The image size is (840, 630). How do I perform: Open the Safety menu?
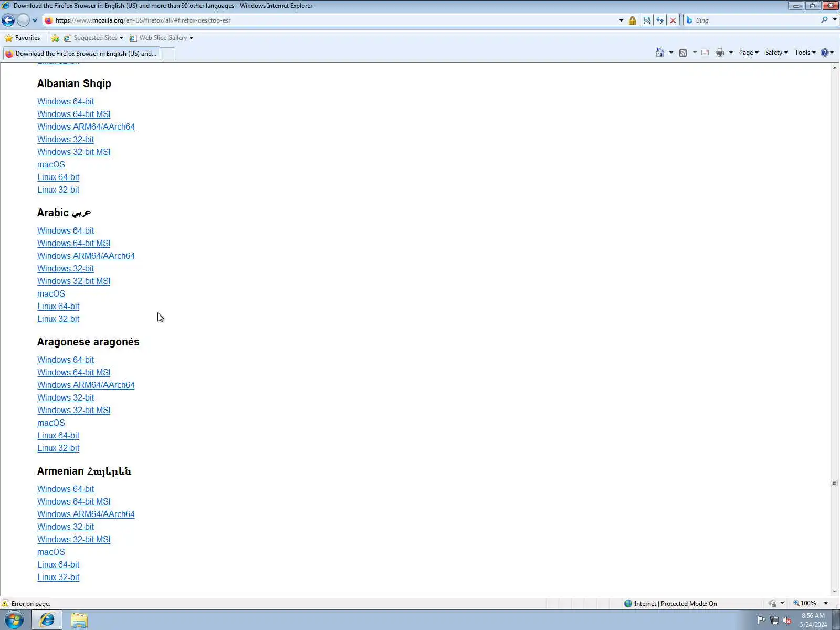click(776, 52)
